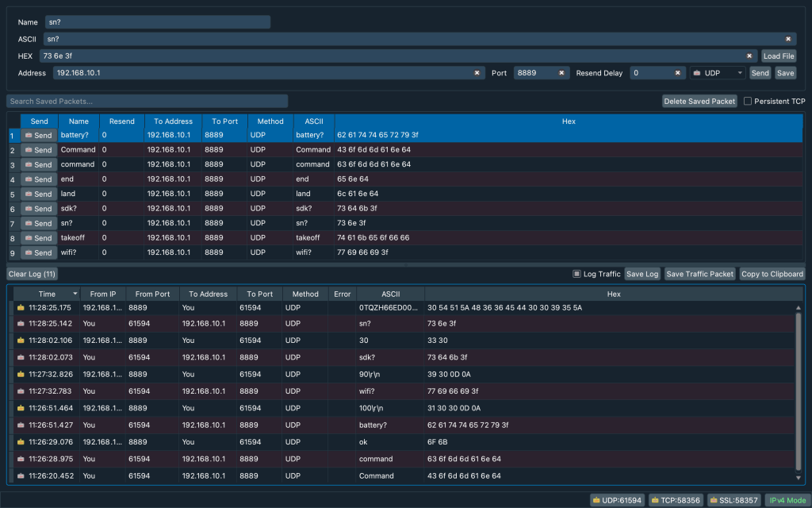Click the SSL:58357 server status icon
Screen dimensions: 812x508
coord(714,501)
